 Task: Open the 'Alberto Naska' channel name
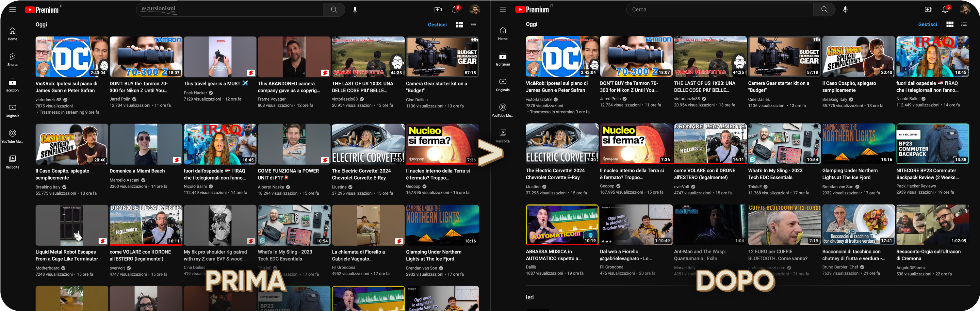pyautogui.click(x=271, y=187)
